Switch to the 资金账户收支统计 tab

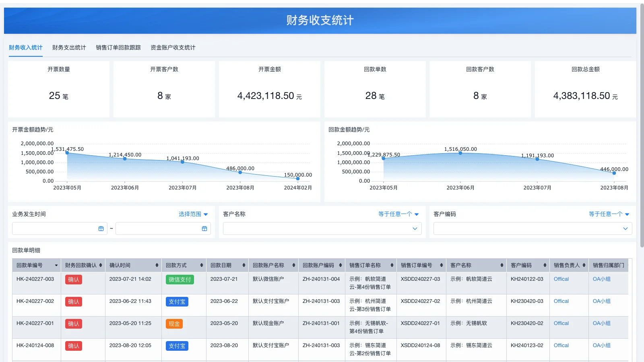(x=173, y=47)
